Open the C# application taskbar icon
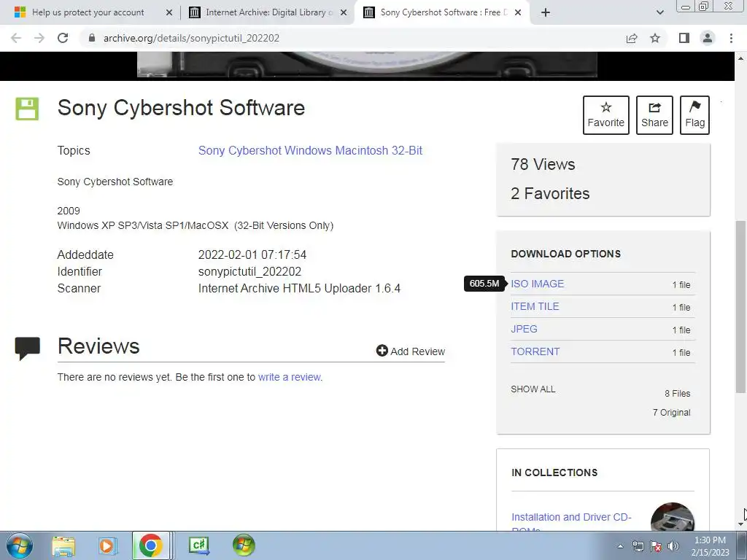 click(199, 545)
